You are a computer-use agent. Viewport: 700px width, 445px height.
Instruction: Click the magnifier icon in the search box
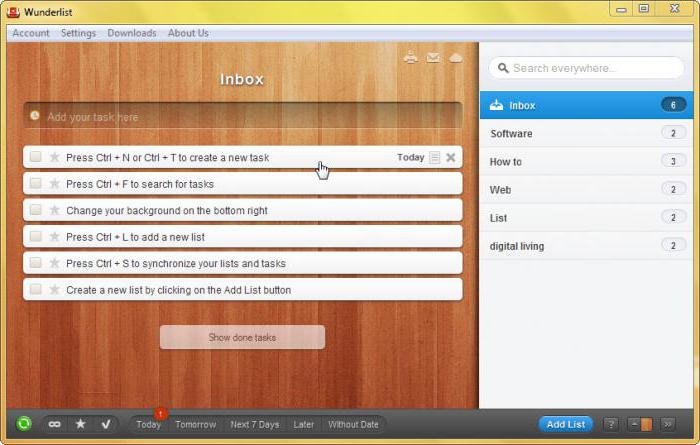point(503,68)
